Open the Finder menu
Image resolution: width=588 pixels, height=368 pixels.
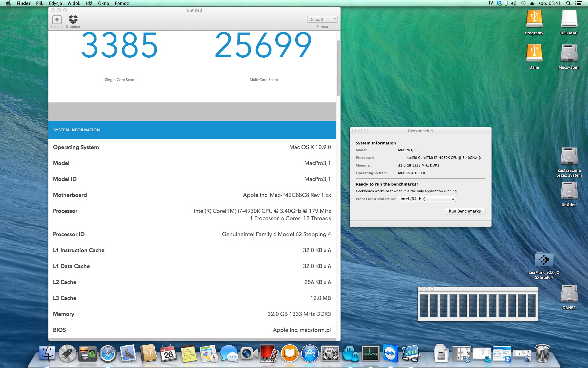[x=23, y=3]
